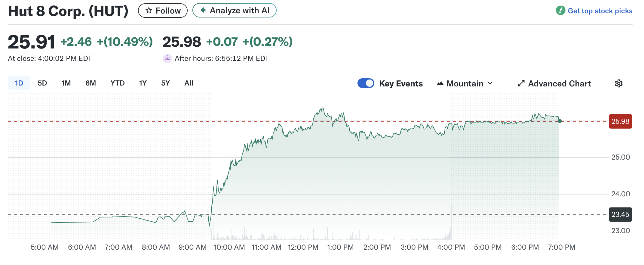Viewport: 644px width, 265px height.
Task: Toggle the Key Events switch off
Action: click(x=366, y=83)
